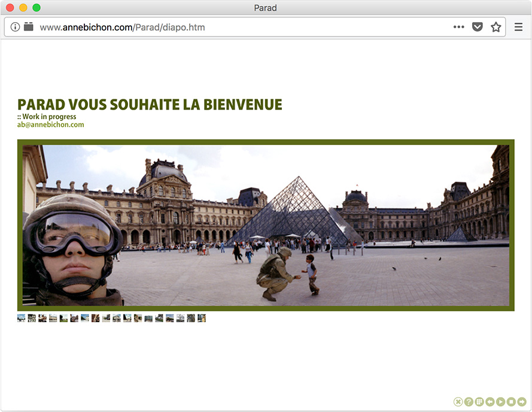The height and width of the screenshot is (412, 532).
Task: Select the first slideshow thumbnail
Action: pos(22,318)
